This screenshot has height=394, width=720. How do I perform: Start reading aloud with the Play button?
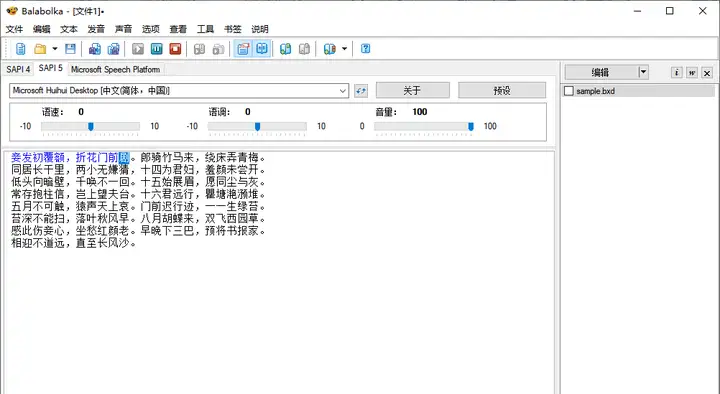[138, 49]
